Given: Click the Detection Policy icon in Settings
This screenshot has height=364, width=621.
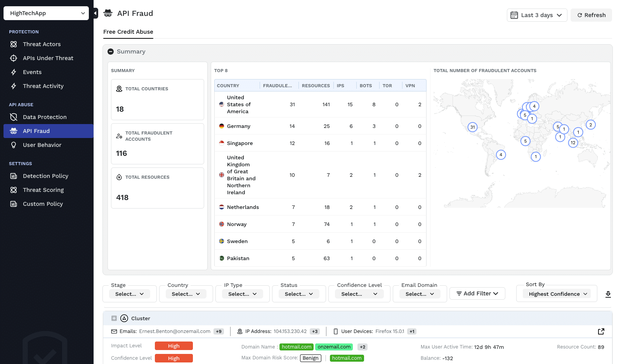Looking at the screenshot, I should point(14,176).
